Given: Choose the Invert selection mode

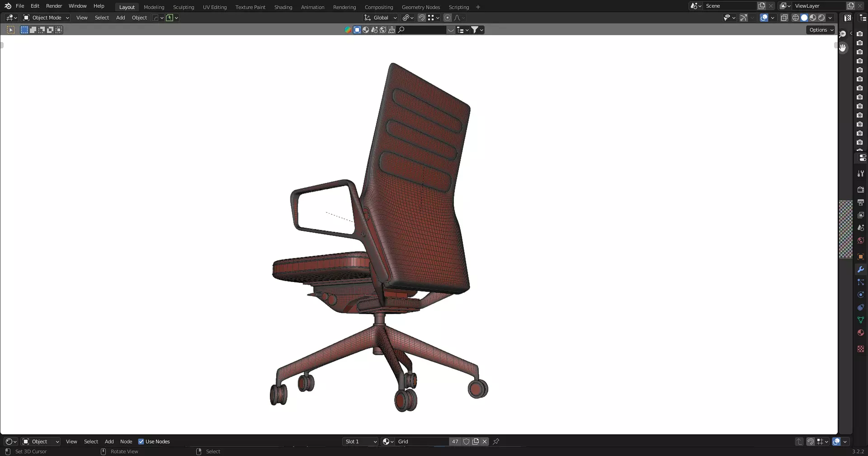Looking at the screenshot, I should point(50,30).
